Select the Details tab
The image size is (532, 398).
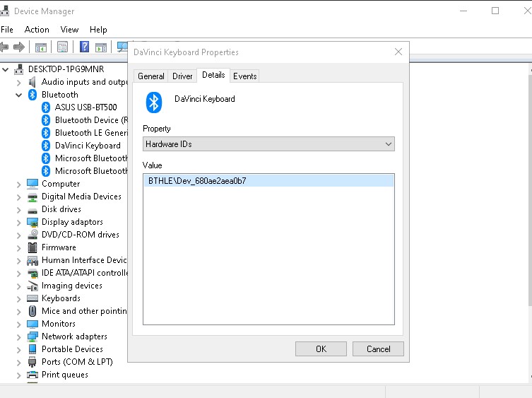(x=213, y=75)
